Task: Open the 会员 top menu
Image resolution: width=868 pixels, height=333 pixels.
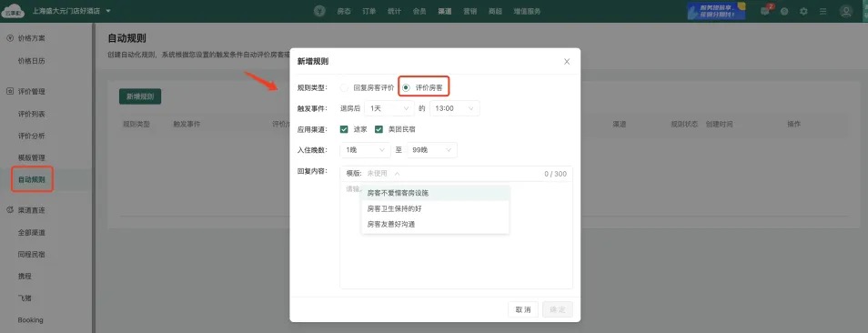Action: click(419, 11)
